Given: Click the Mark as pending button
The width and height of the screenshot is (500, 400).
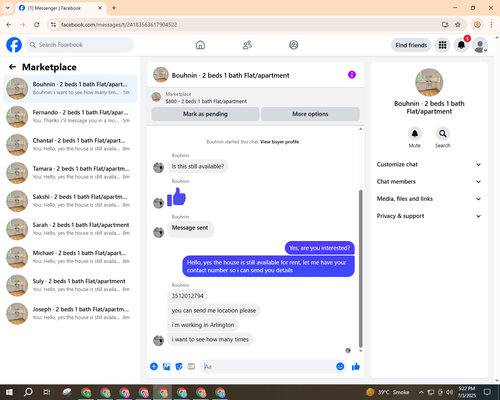Looking at the screenshot, I should pyautogui.click(x=205, y=114).
